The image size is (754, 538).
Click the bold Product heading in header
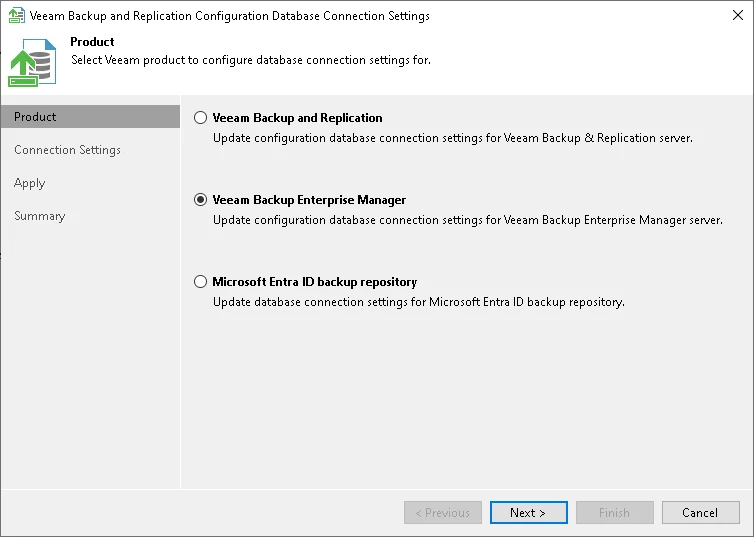click(92, 42)
